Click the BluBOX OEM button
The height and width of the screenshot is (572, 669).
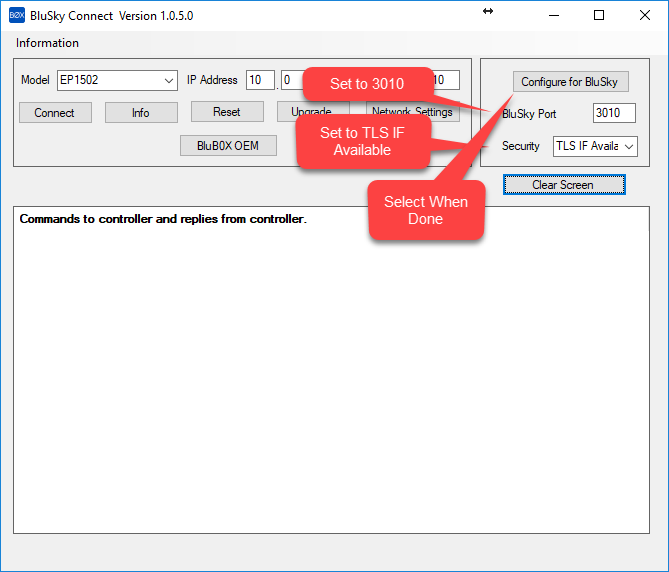pyautogui.click(x=228, y=146)
